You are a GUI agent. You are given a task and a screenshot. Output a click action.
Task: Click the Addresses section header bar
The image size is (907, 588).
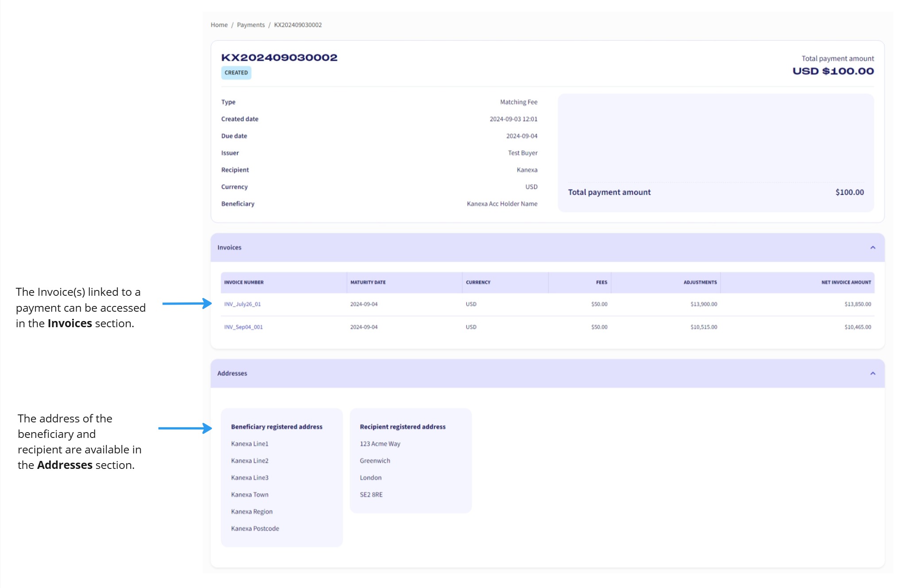tap(487, 373)
